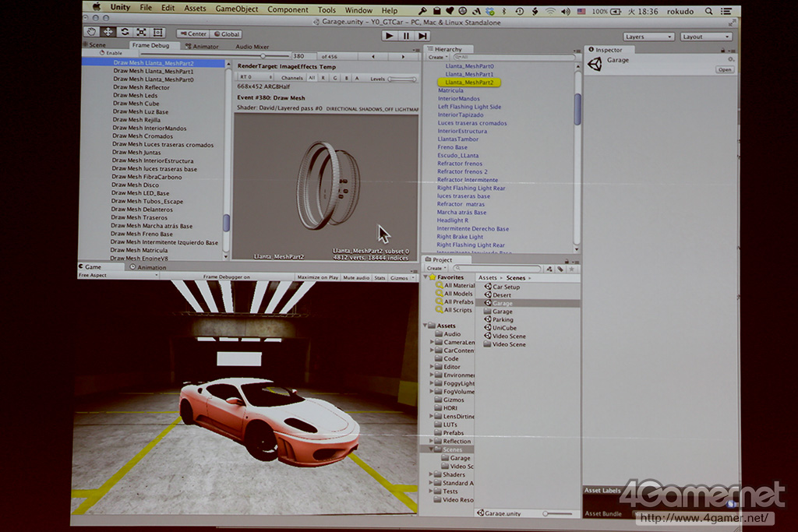
Task: Open the Layers dropdown
Action: click(x=648, y=37)
